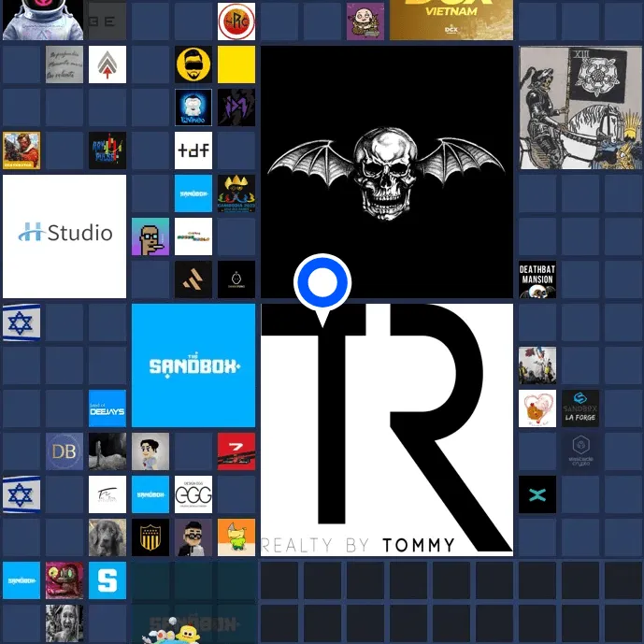Click the Pulse candlestick chart tile
This screenshot has width=644, height=644.
click(107, 150)
